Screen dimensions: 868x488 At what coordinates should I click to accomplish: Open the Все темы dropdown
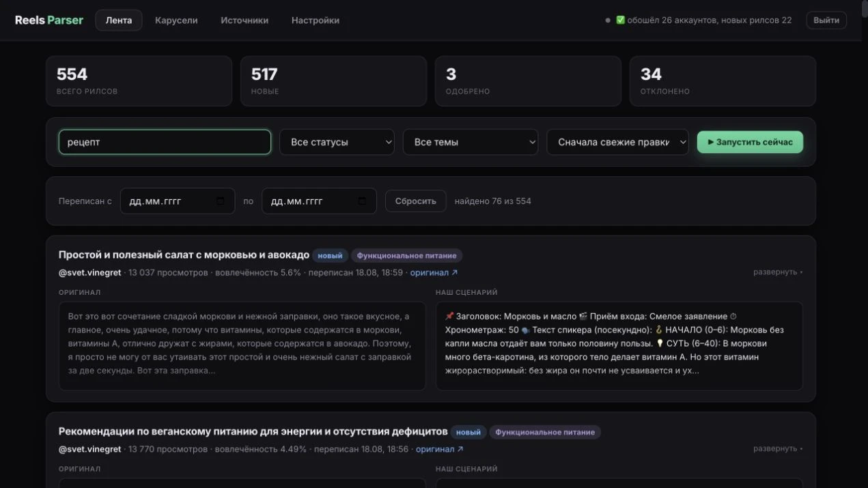point(471,142)
